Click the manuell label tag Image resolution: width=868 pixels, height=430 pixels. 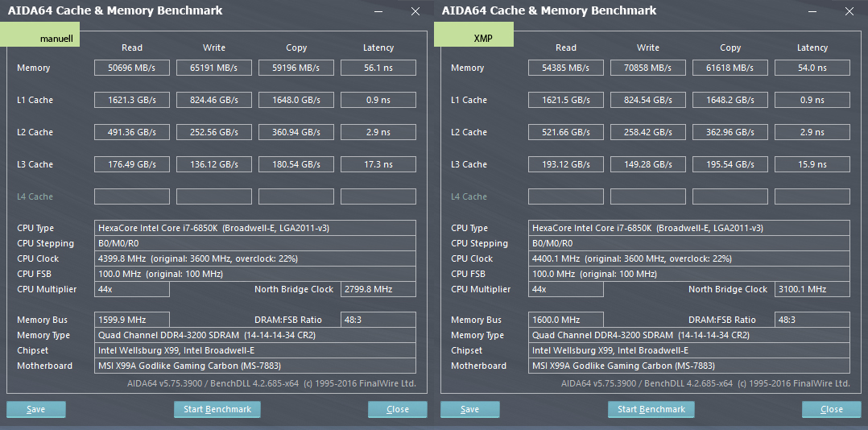click(x=40, y=35)
